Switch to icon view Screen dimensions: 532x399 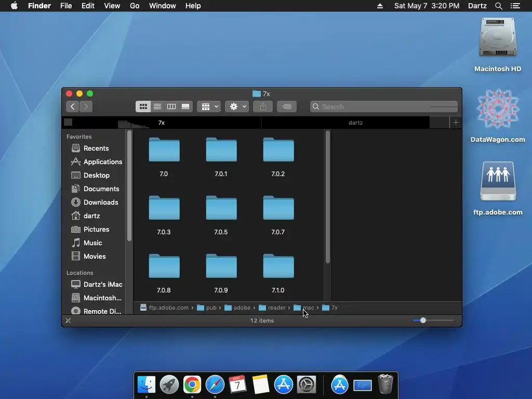[143, 107]
